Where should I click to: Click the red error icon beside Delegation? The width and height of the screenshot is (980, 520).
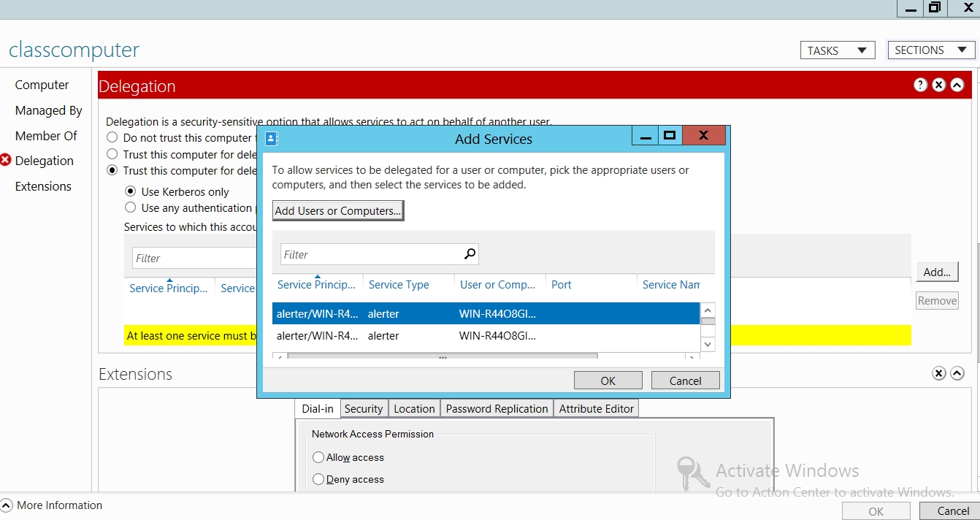6,160
